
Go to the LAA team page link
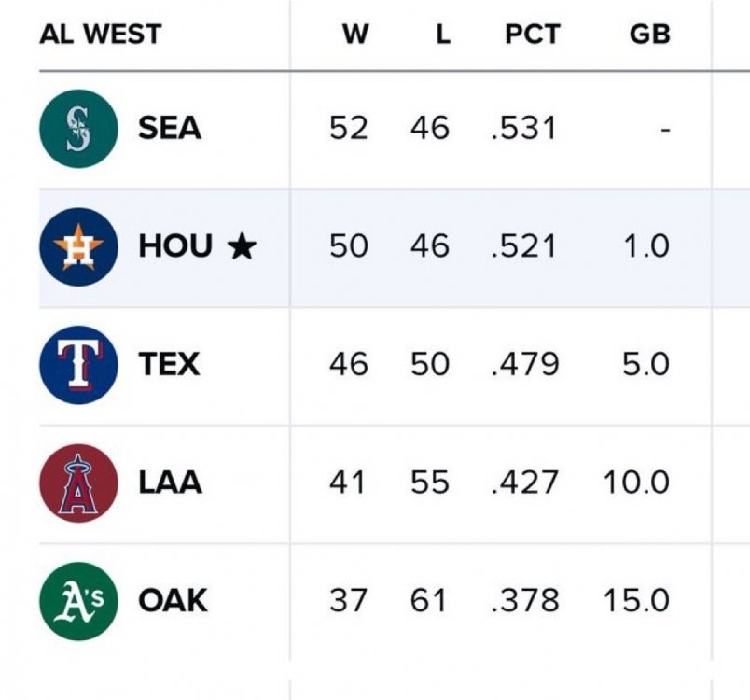170,483
